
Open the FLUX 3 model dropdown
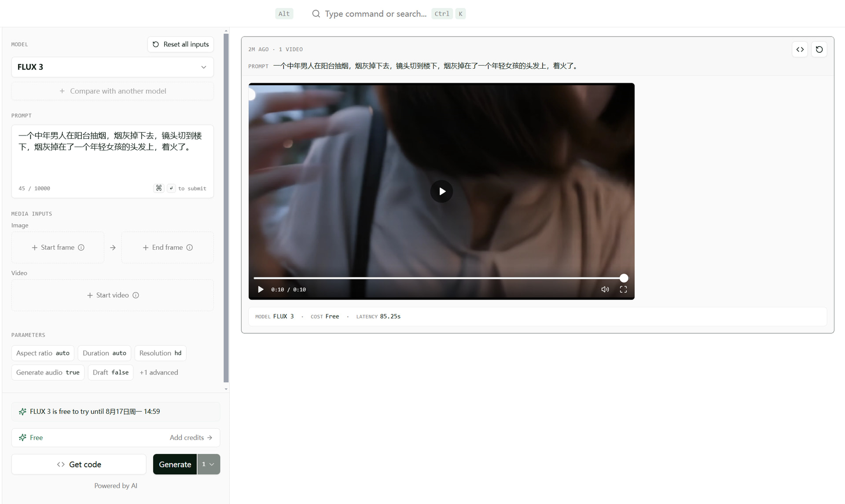tap(112, 67)
